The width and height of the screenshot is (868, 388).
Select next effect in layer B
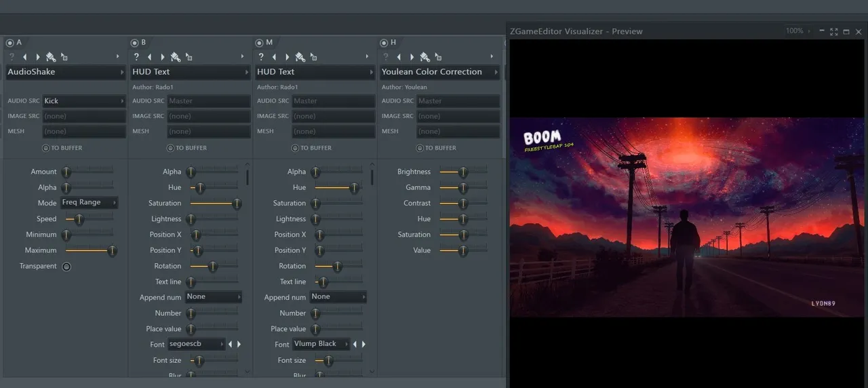click(162, 57)
